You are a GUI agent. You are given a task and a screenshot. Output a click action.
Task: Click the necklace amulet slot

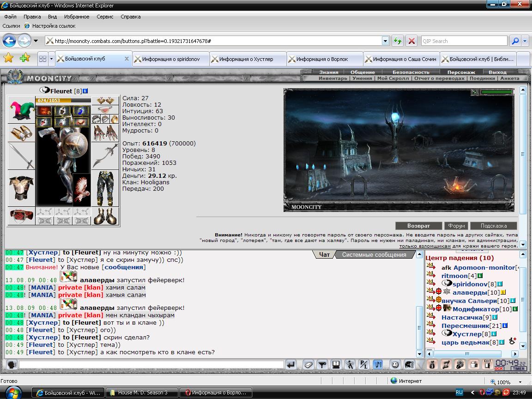pyautogui.click(x=105, y=109)
